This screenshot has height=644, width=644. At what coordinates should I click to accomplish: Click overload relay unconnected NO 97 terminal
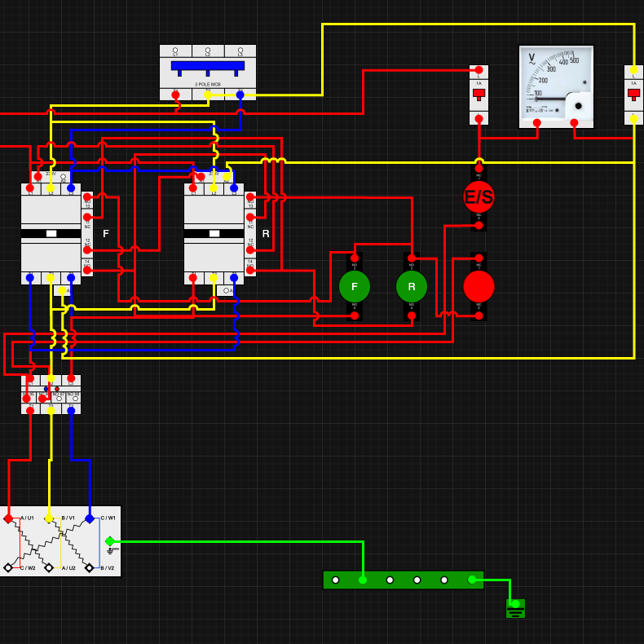tap(59, 399)
